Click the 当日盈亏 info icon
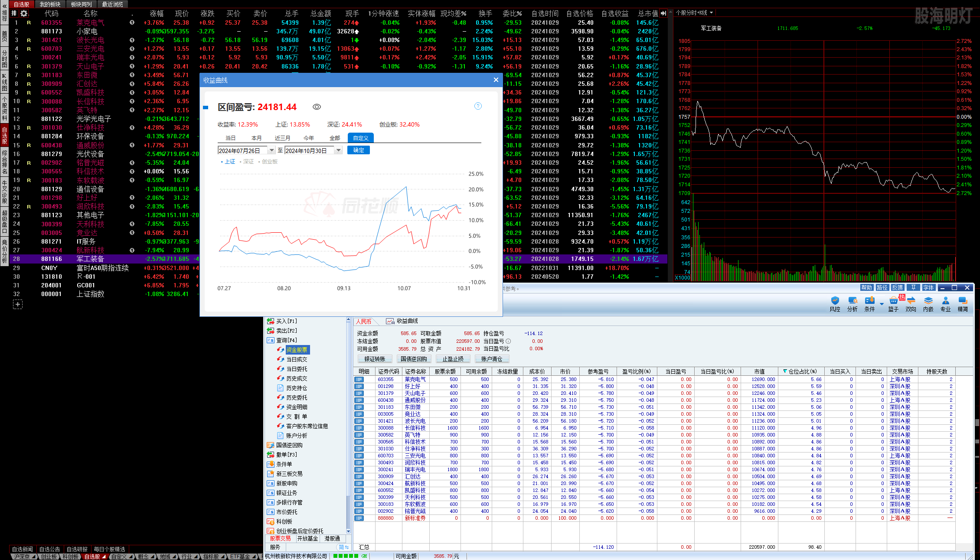Screen dimensions: 980x560 coord(508,341)
